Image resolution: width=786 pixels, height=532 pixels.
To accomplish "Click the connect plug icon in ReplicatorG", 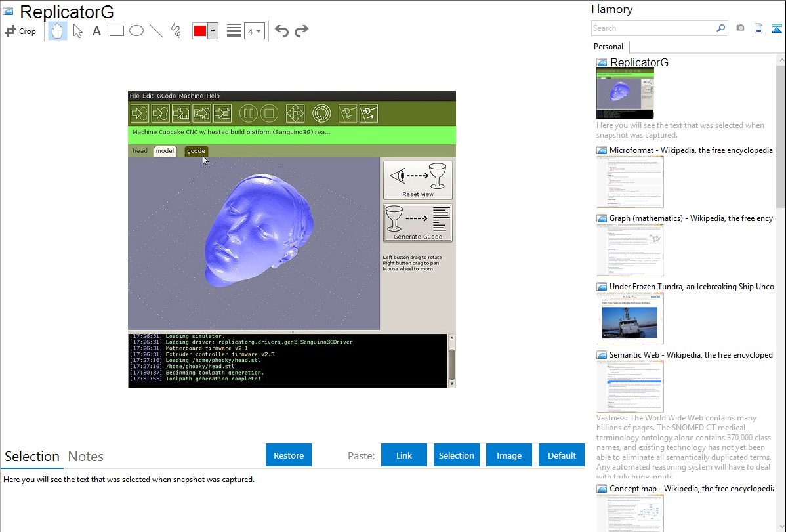I will 347,113.
